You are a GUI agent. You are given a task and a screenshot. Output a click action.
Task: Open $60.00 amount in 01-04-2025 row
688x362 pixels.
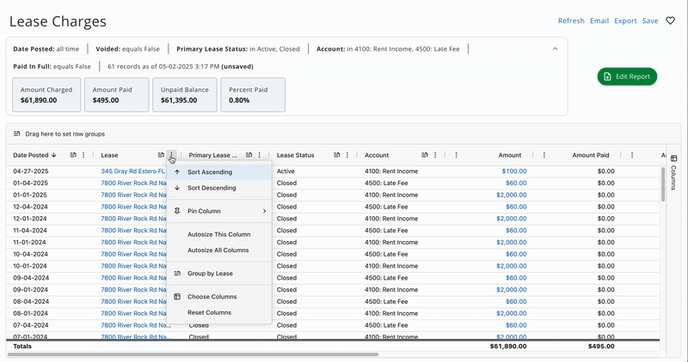[516, 183]
